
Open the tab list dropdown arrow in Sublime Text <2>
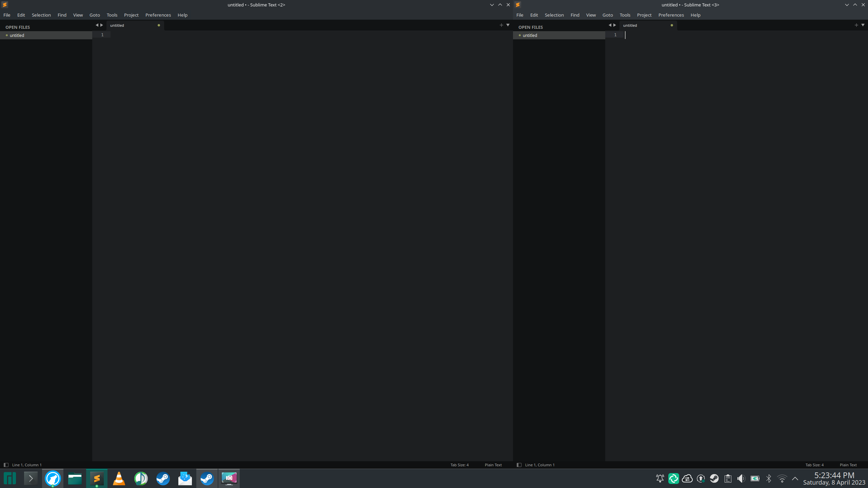(508, 25)
